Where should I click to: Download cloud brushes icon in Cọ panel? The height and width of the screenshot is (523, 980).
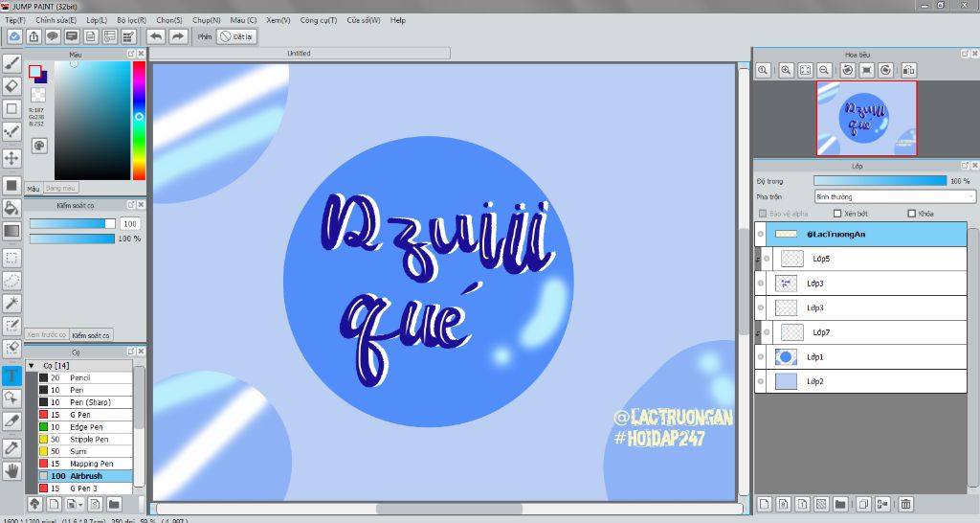coord(35,504)
